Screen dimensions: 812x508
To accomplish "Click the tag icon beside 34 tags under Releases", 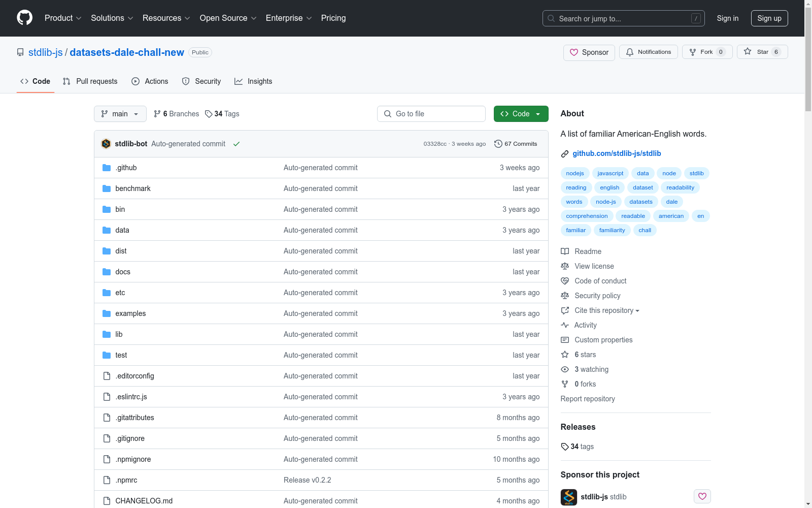I will coord(565,447).
